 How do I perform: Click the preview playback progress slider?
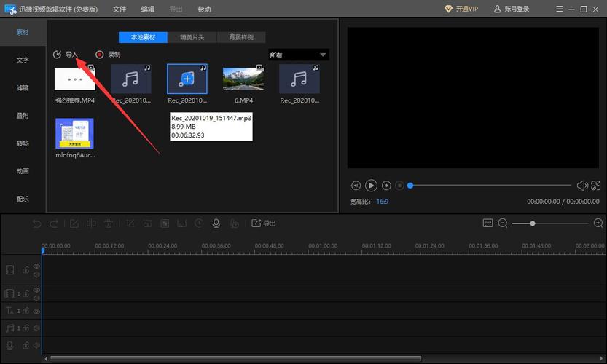coord(490,186)
